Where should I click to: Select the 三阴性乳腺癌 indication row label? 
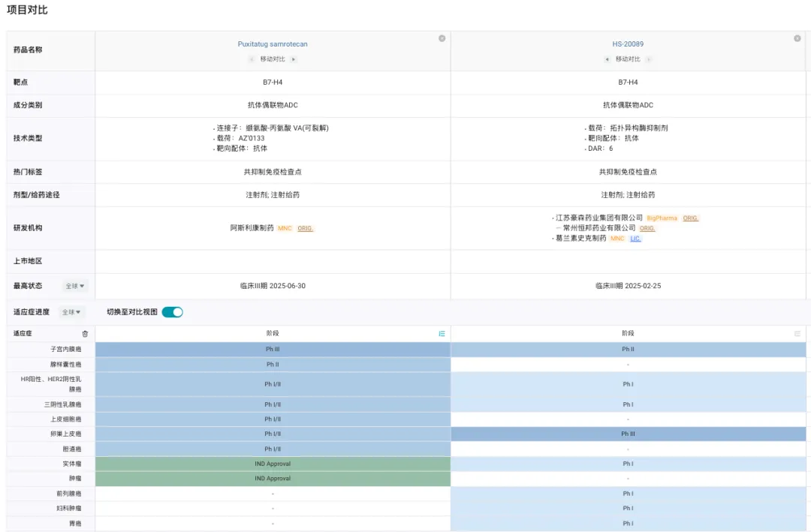[x=63, y=404]
